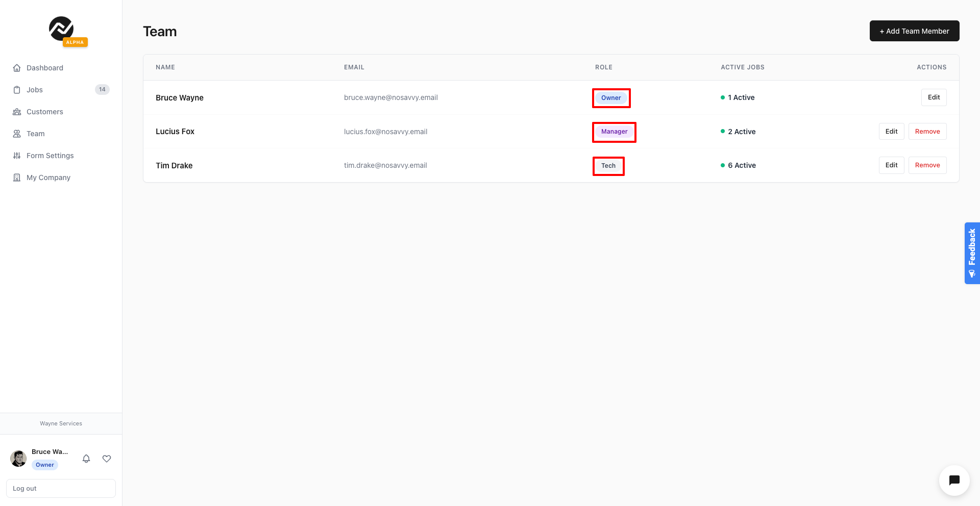
Task: Open the Feedback side tab
Action: pyautogui.click(x=972, y=253)
